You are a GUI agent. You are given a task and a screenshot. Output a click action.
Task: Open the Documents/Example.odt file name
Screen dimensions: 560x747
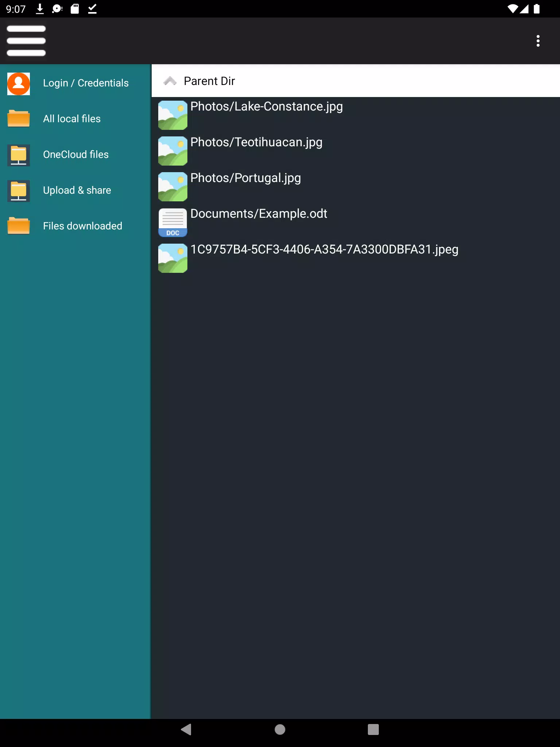coord(259,214)
